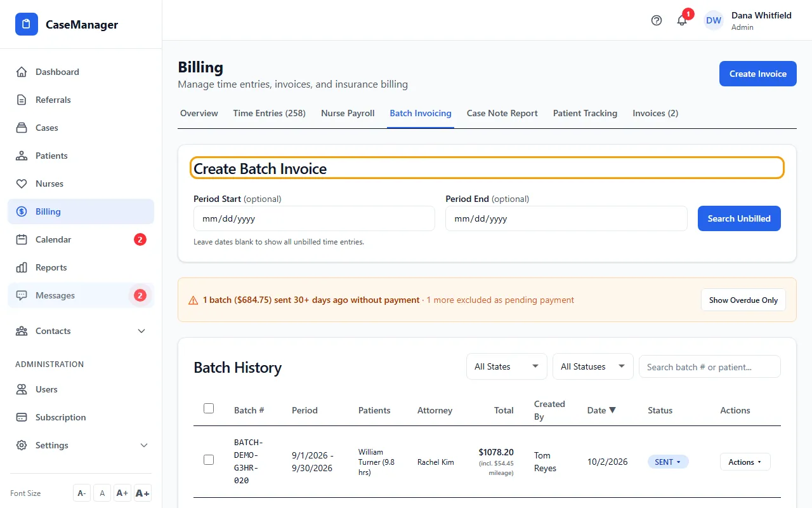Click the Dana Whitfield user name
The height and width of the screenshot is (508, 812).
click(x=761, y=15)
